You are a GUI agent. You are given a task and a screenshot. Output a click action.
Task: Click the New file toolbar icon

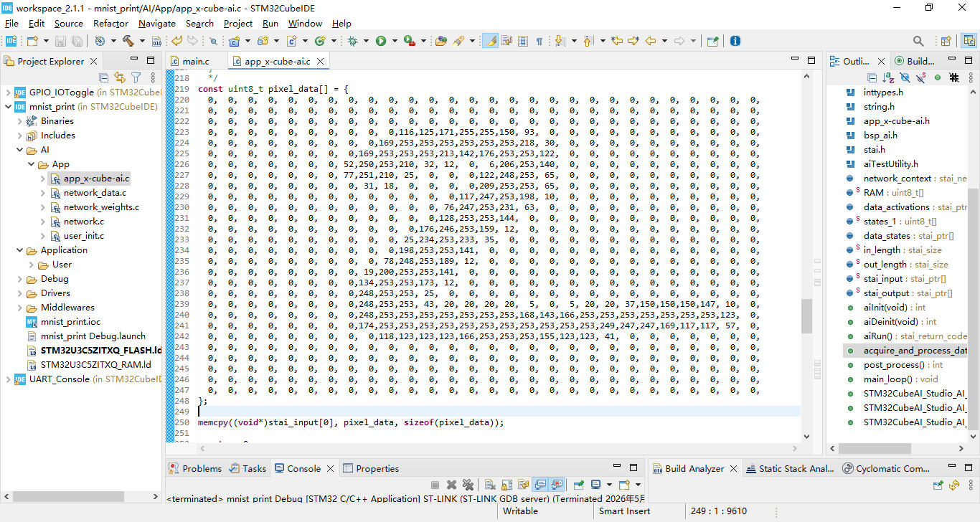coord(32,41)
